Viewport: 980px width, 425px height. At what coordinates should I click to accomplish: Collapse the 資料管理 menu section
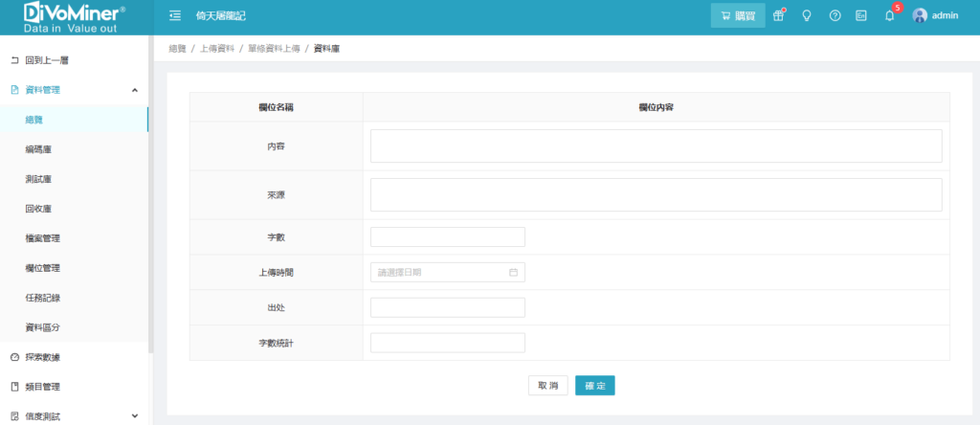point(134,90)
